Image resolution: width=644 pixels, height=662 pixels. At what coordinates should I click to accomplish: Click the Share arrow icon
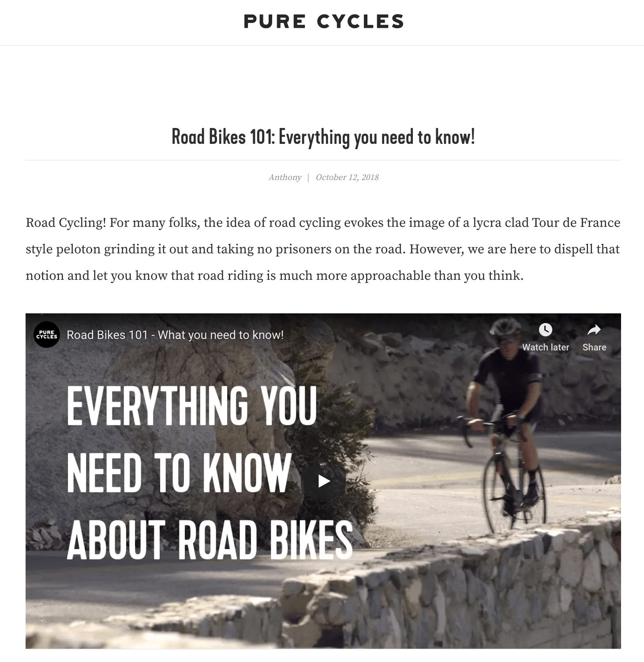click(x=594, y=329)
